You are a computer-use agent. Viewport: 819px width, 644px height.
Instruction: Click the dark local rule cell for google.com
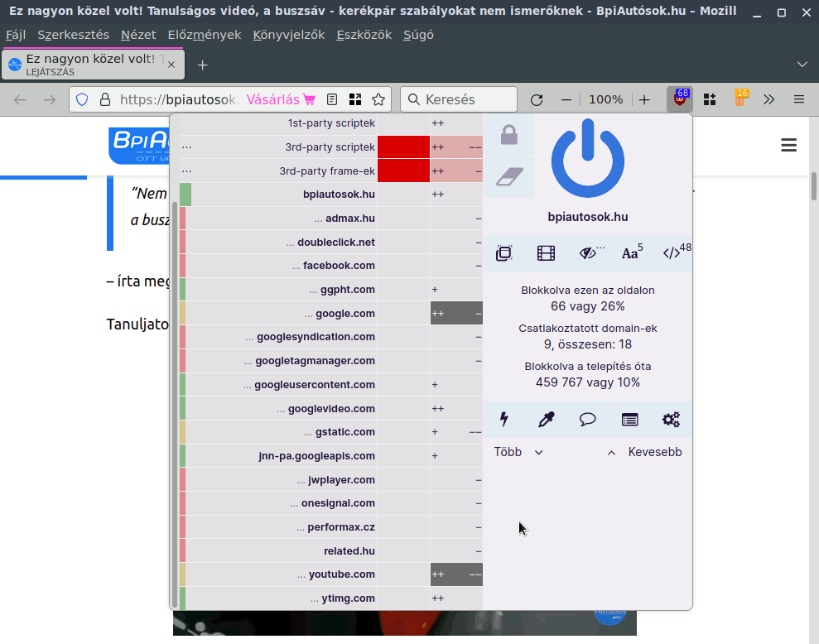[456, 314]
